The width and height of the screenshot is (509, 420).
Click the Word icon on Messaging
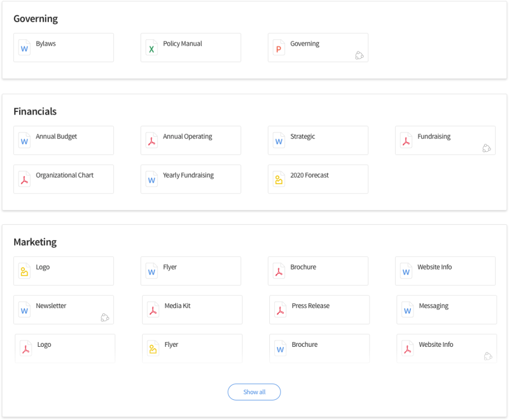408,310
